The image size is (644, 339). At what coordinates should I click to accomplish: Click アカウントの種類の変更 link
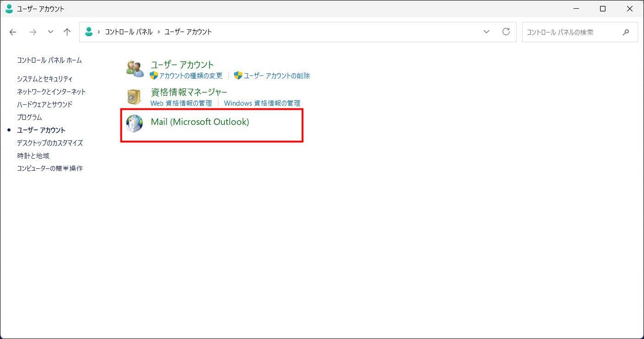point(191,76)
